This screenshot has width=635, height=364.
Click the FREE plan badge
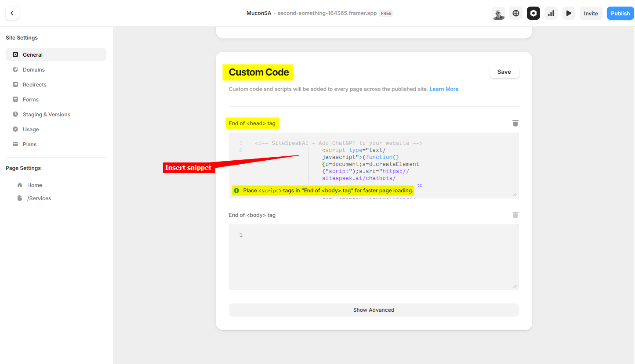386,14
